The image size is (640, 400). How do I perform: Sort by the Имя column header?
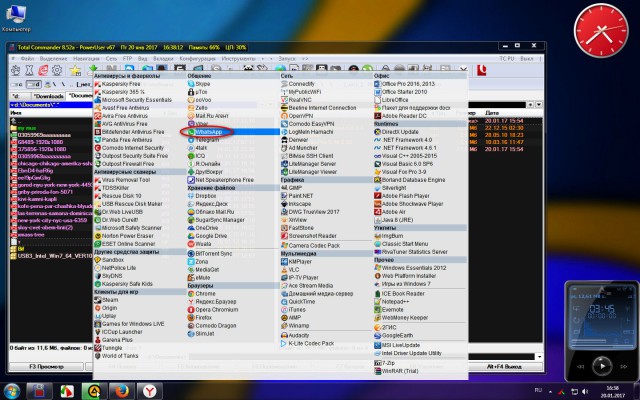pyautogui.click(x=16, y=113)
